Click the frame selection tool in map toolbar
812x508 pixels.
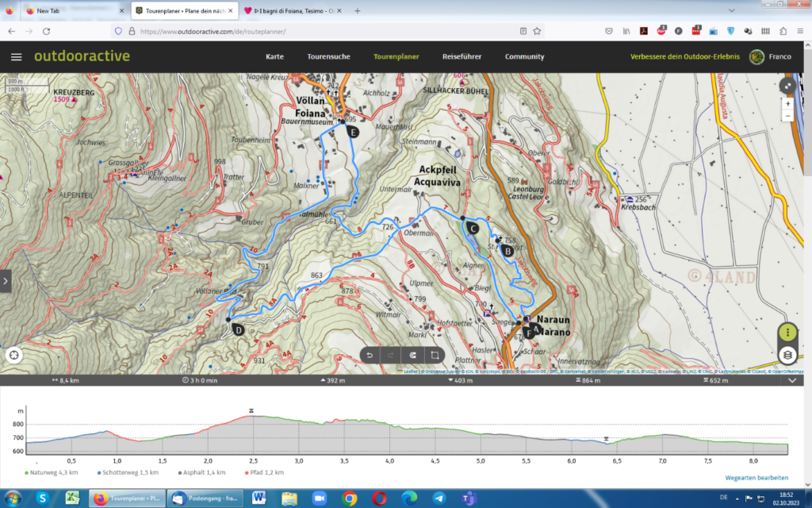pyautogui.click(x=434, y=355)
